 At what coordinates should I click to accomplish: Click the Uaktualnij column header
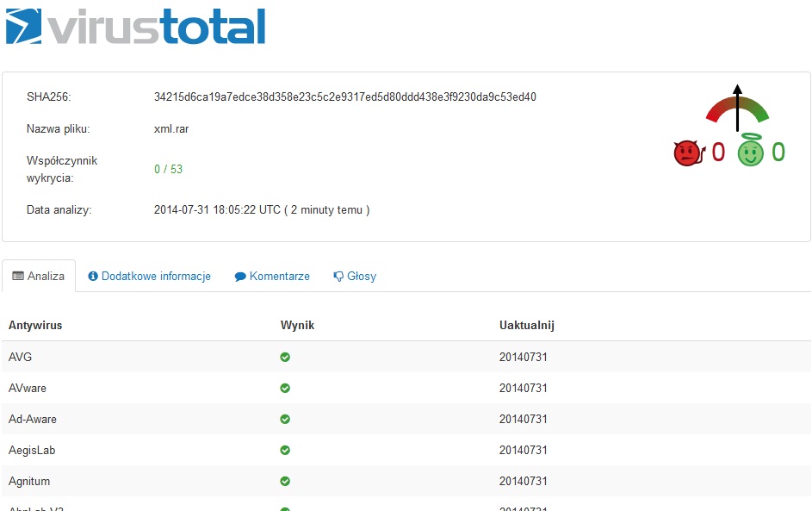[x=527, y=326]
